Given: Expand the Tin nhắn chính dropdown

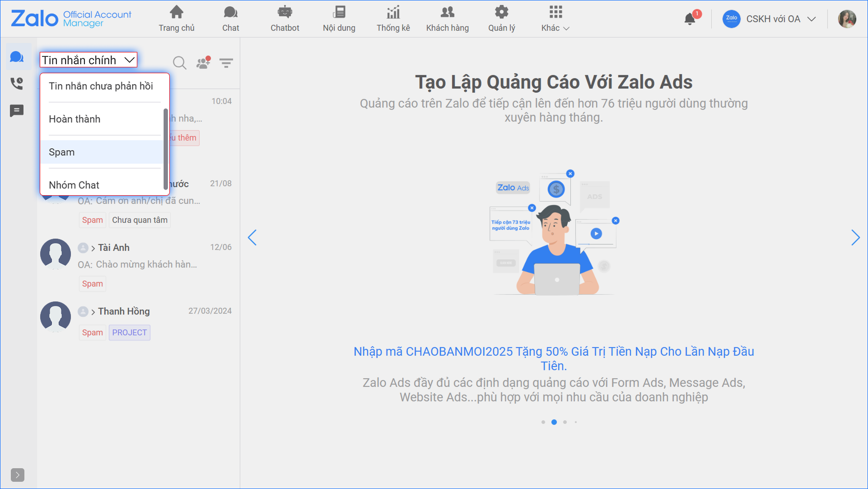Looking at the screenshot, I should coord(89,60).
